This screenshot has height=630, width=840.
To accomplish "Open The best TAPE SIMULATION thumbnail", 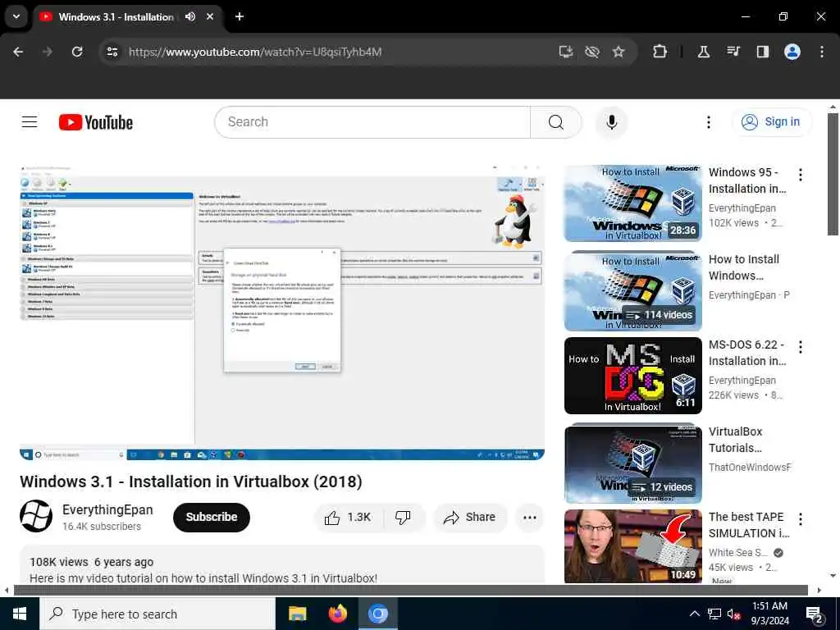I will (x=632, y=546).
